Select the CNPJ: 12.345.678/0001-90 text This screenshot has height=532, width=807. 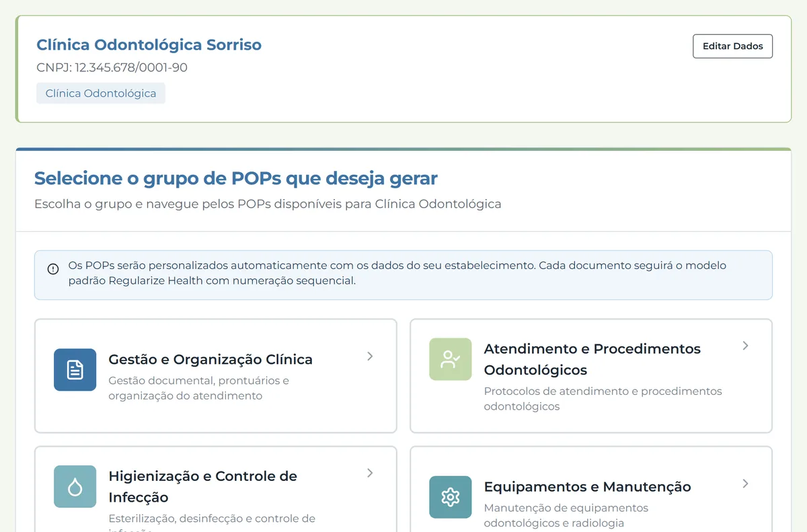tap(112, 67)
